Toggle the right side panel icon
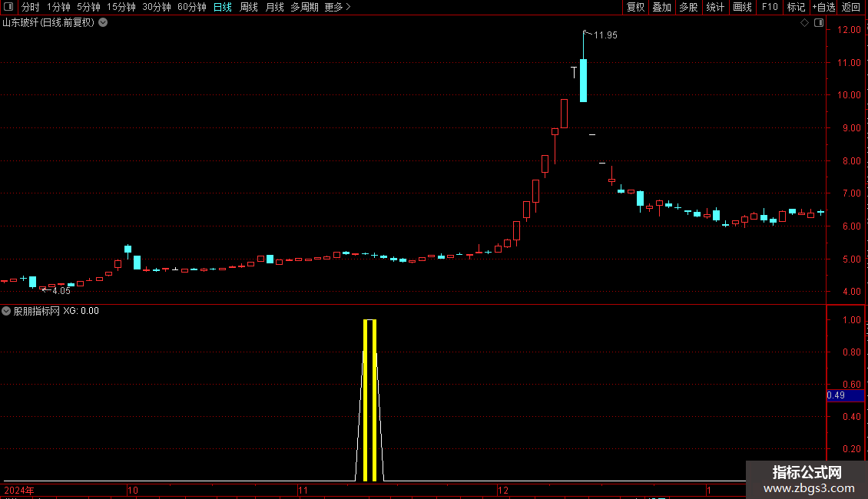This screenshot has height=499, width=868. tap(819, 23)
